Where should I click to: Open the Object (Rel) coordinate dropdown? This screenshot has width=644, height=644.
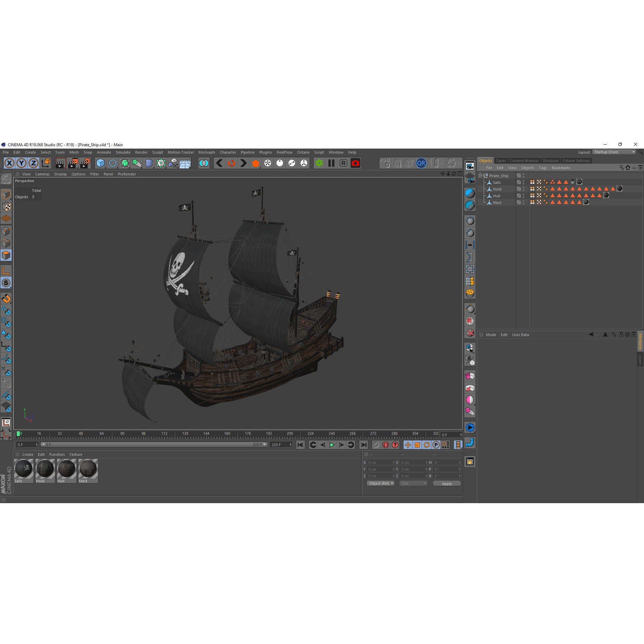(x=381, y=483)
